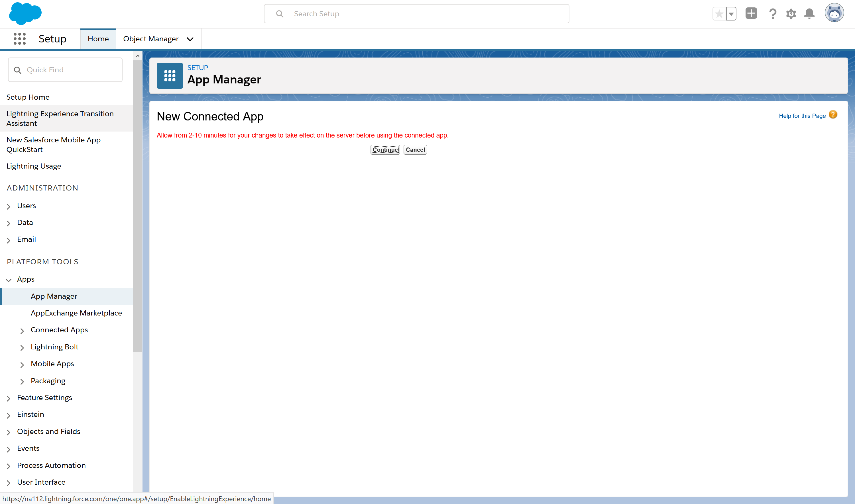Open the favorites list dropdown arrow
This screenshot has height=504, width=855.
click(x=731, y=14)
